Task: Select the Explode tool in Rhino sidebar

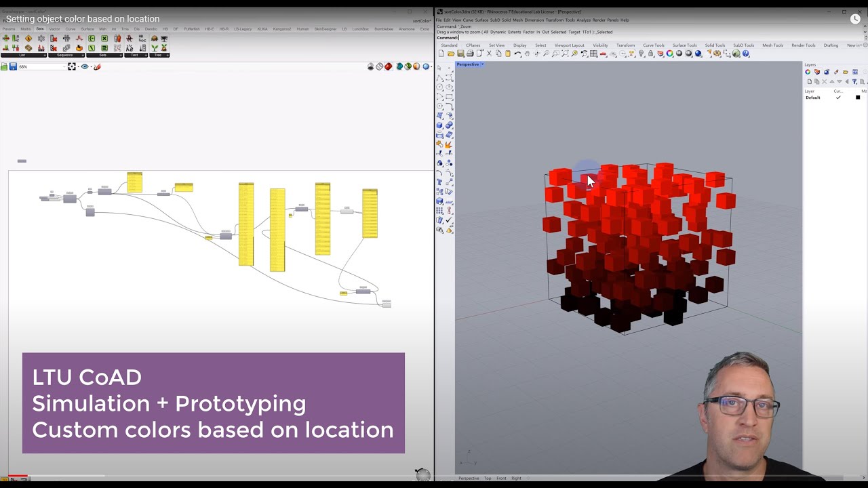Action: pos(449,145)
